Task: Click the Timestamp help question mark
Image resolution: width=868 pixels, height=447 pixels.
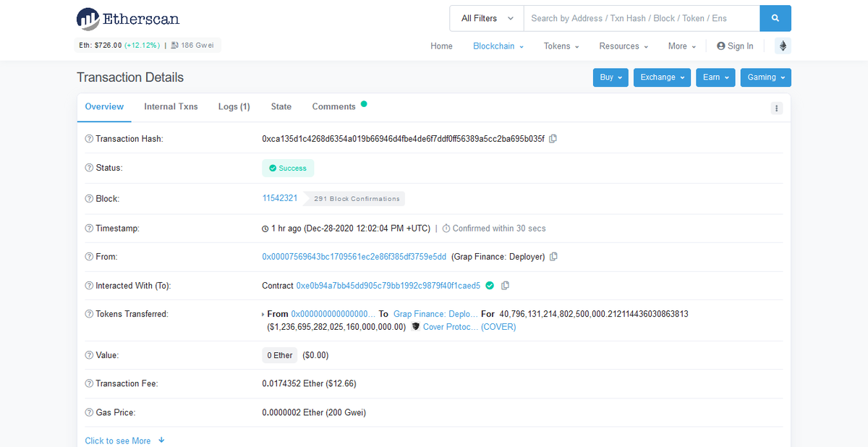Action: coord(88,228)
